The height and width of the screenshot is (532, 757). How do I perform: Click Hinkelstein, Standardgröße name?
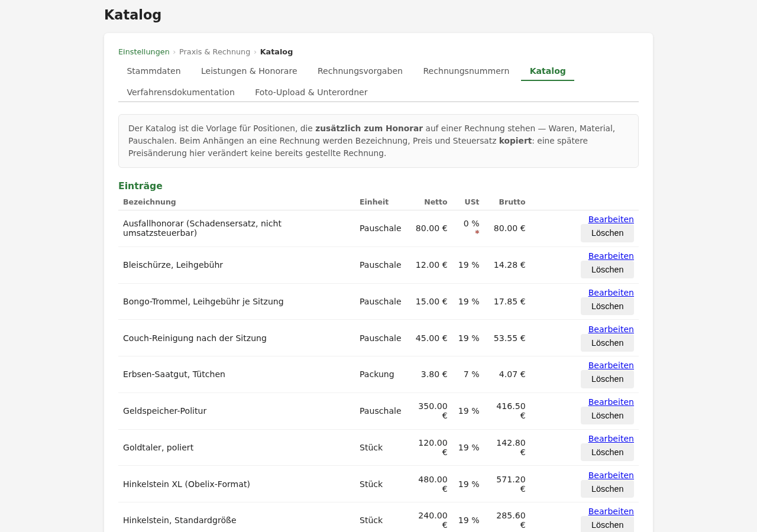point(180,520)
